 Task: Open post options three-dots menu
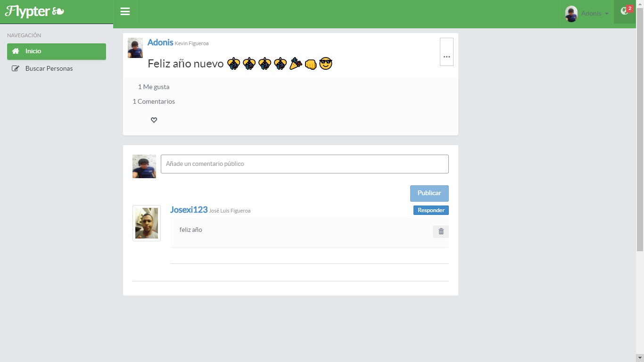446,52
